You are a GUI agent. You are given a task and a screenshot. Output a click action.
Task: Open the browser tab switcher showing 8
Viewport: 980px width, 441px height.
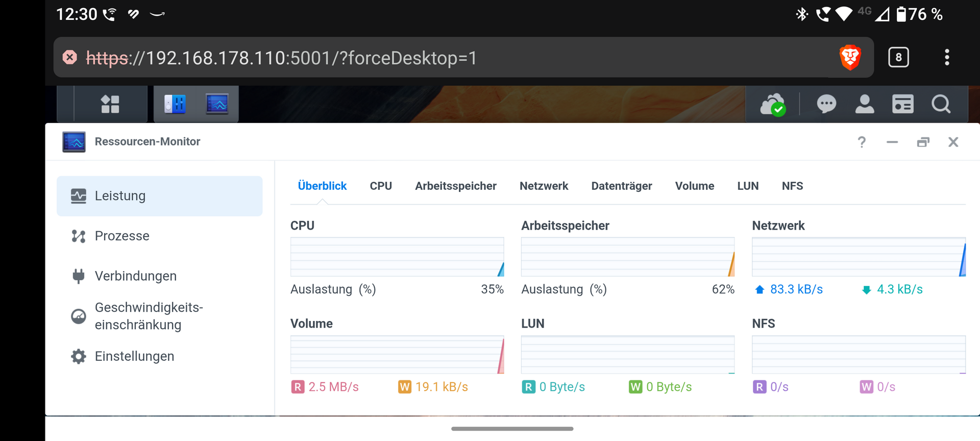898,57
